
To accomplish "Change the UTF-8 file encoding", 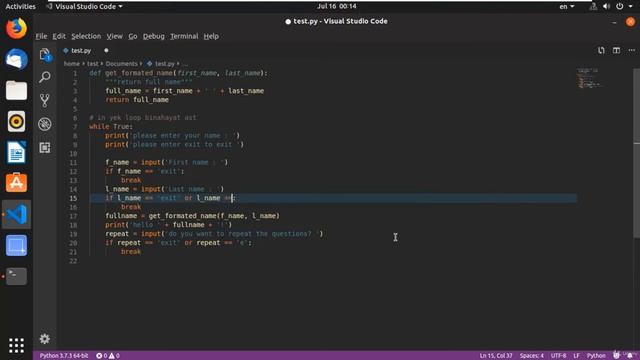I will point(558,356).
